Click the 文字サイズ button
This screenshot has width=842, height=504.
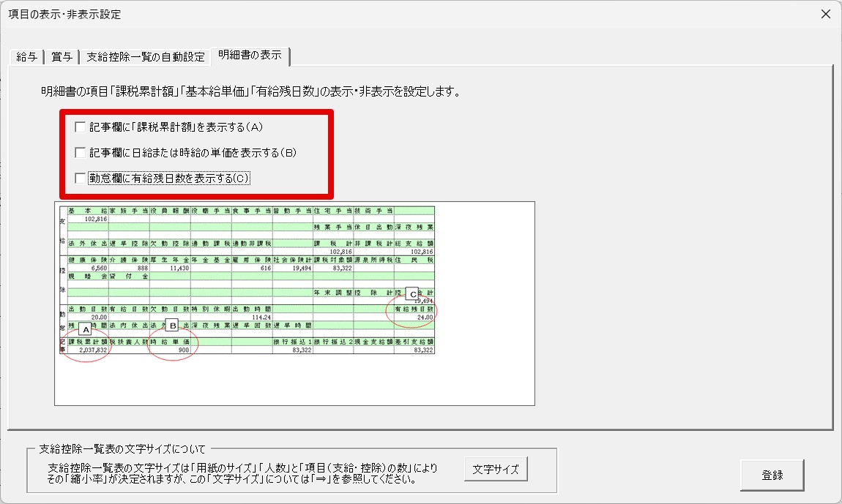pyautogui.click(x=496, y=469)
